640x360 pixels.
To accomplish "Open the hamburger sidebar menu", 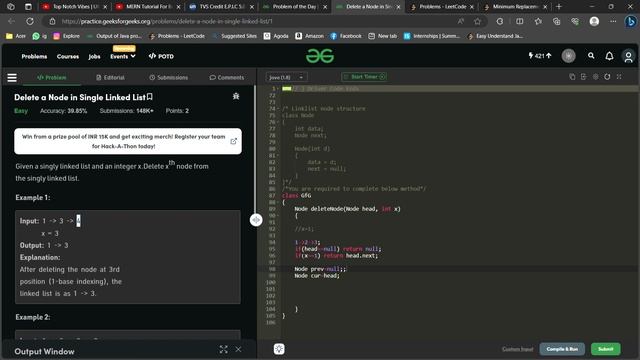I will pyautogui.click(x=12, y=78).
